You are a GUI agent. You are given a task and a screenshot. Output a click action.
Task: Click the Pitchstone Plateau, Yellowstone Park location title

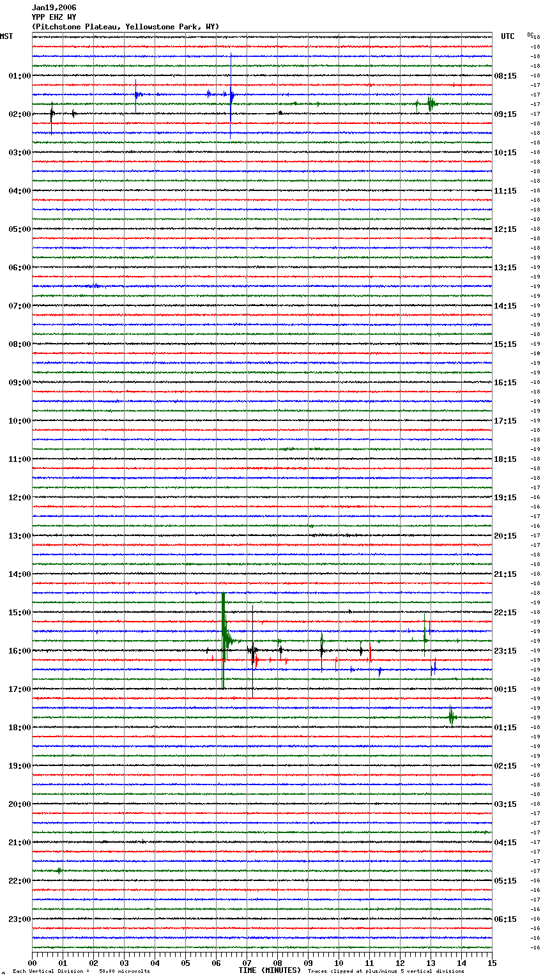[125, 27]
